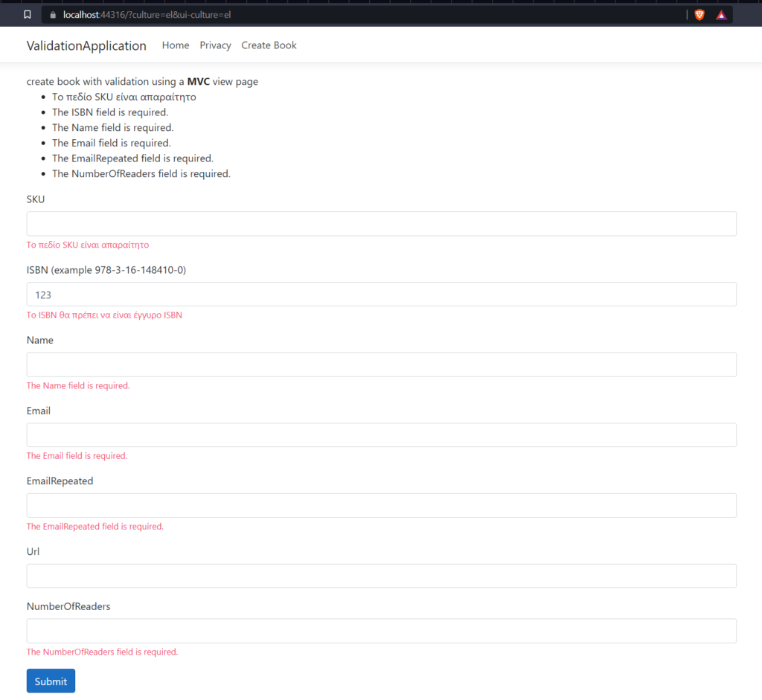Click the Name input field
The height and width of the screenshot is (700, 762).
coord(381,365)
